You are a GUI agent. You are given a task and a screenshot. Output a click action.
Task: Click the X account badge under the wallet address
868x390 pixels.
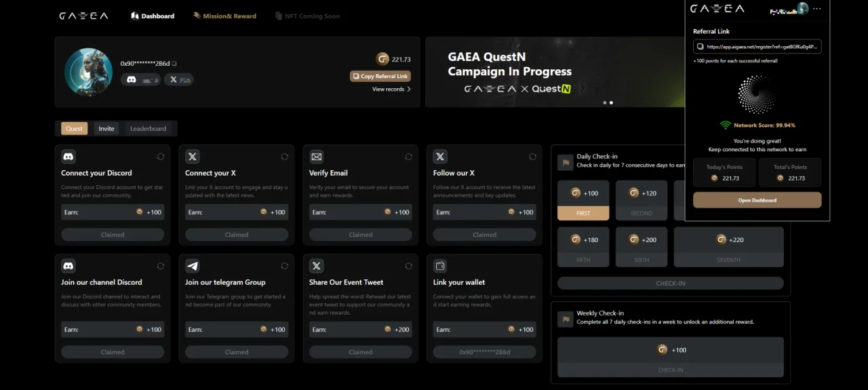click(179, 79)
